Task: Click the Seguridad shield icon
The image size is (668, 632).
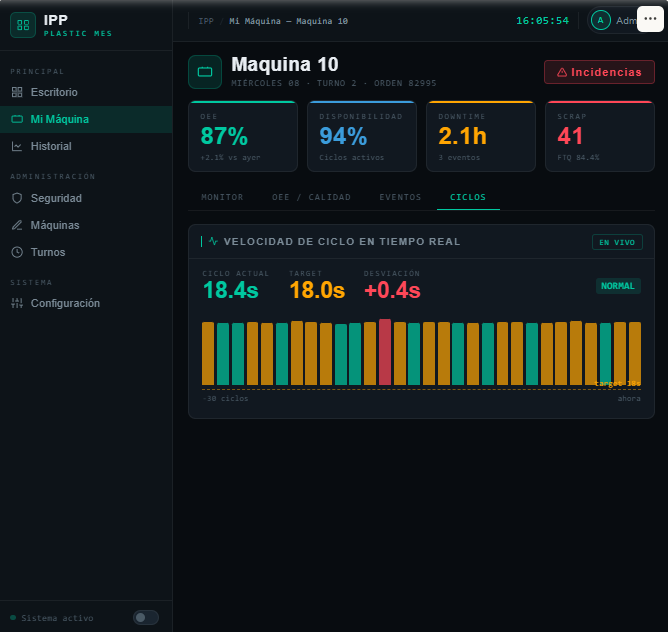Action: tap(16, 198)
